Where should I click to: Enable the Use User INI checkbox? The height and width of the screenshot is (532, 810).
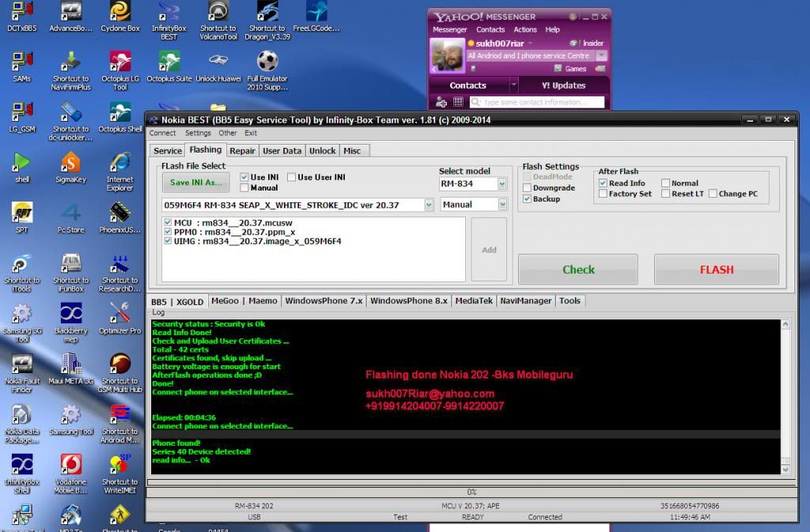click(291, 177)
